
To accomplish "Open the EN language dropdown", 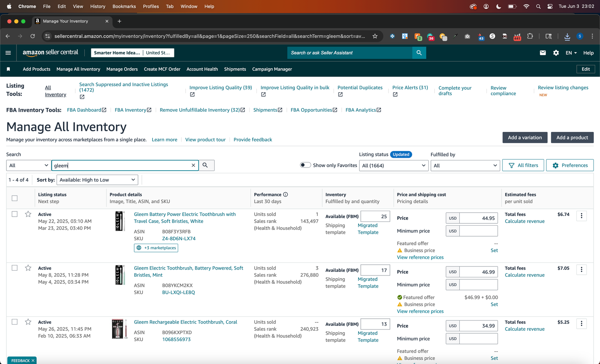I will (x=571, y=53).
